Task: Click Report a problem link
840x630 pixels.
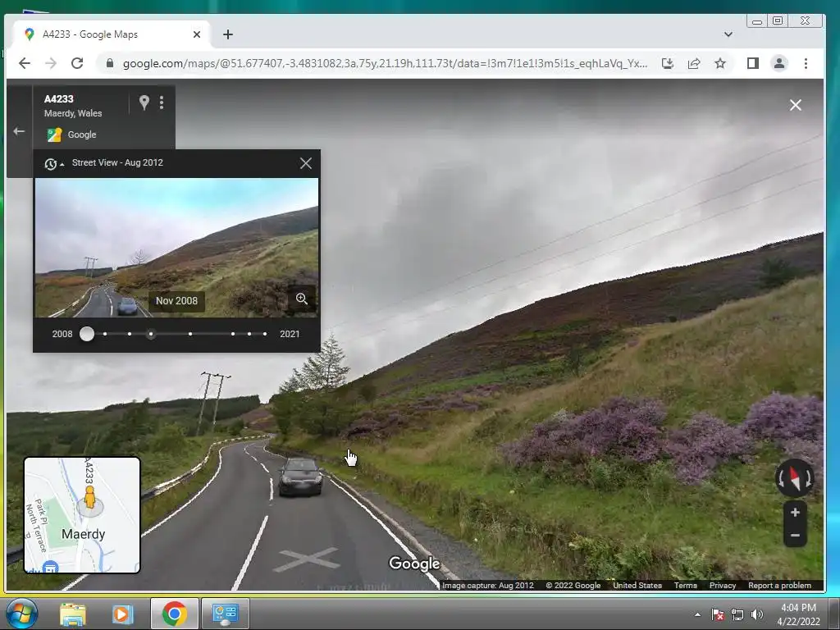Action: (x=779, y=586)
